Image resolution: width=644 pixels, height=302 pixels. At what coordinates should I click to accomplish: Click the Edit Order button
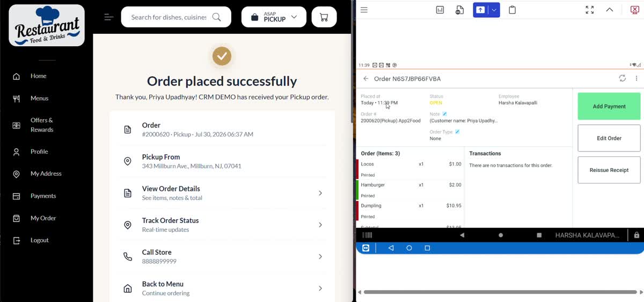click(x=609, y=138)
